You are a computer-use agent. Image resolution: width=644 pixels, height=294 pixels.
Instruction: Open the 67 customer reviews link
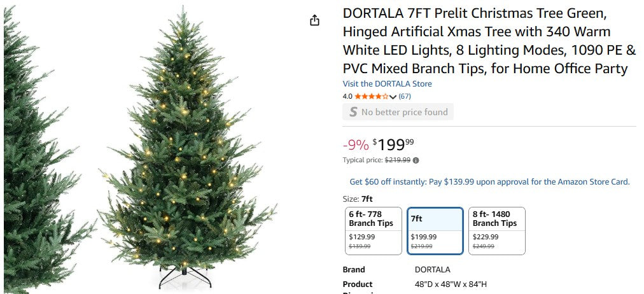coord(404,96)
